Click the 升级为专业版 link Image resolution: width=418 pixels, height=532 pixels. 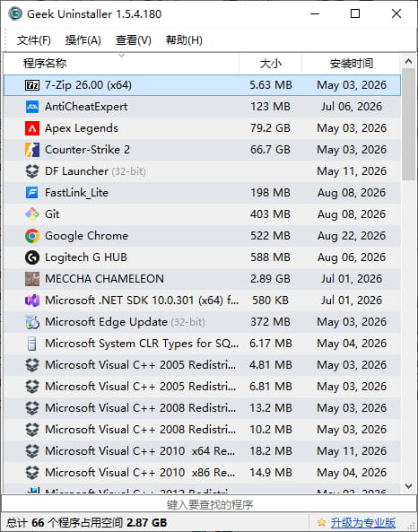pos(363,522)
